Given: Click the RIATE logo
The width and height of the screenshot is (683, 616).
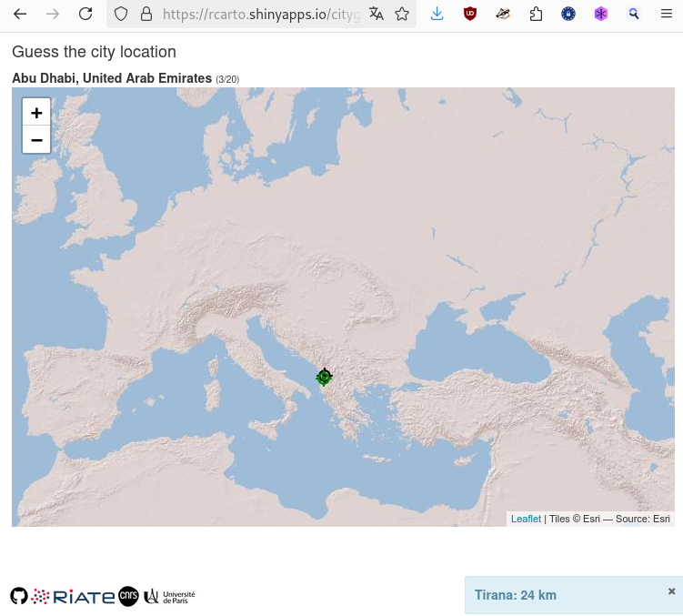Looking at the screenshot, I should tap(73, 597).
